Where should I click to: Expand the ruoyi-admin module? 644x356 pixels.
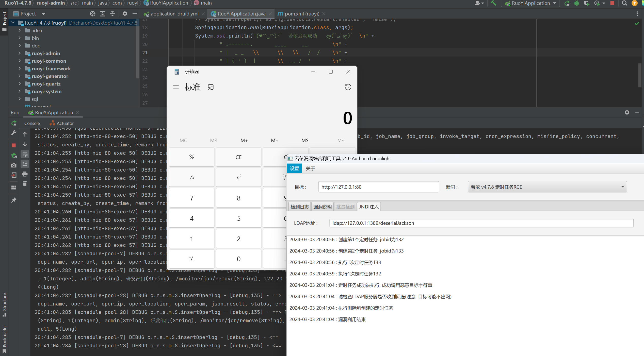(20, 53)
